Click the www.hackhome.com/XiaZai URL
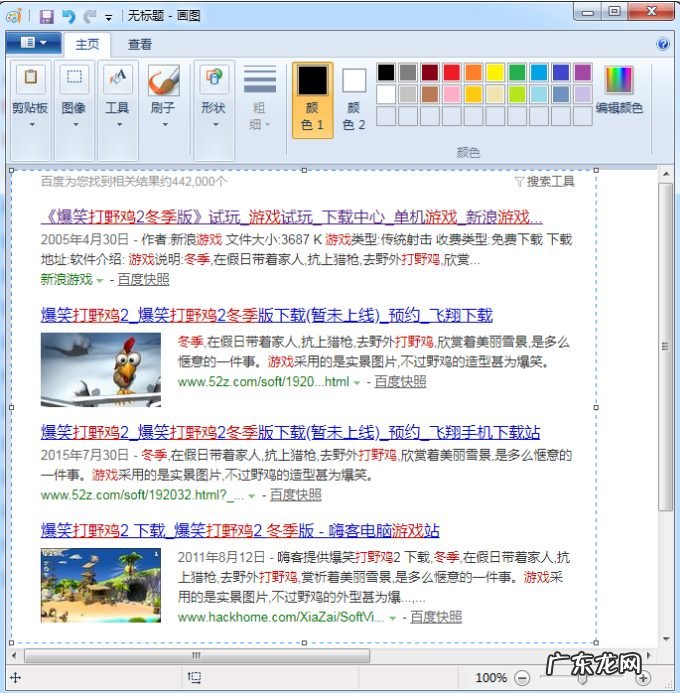680x693 pixels. [281, 617]
